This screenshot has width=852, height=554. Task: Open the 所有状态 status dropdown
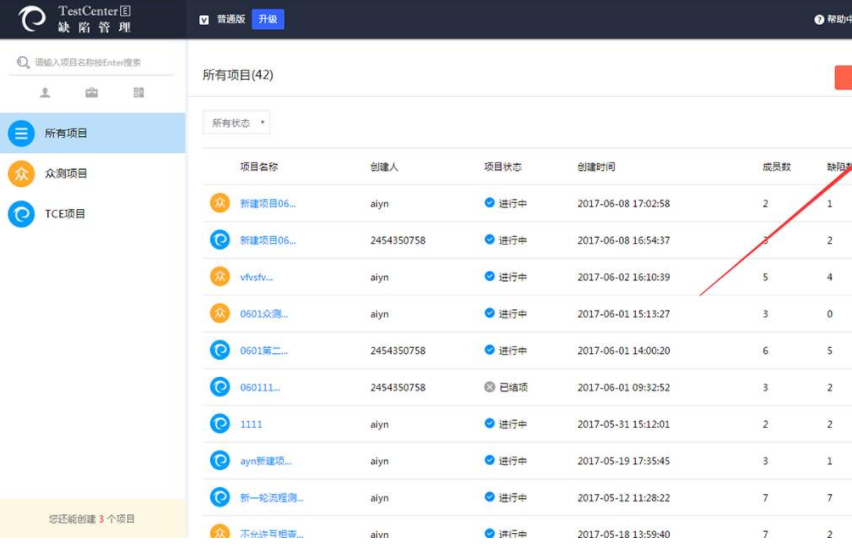click(x=236, y=123)
